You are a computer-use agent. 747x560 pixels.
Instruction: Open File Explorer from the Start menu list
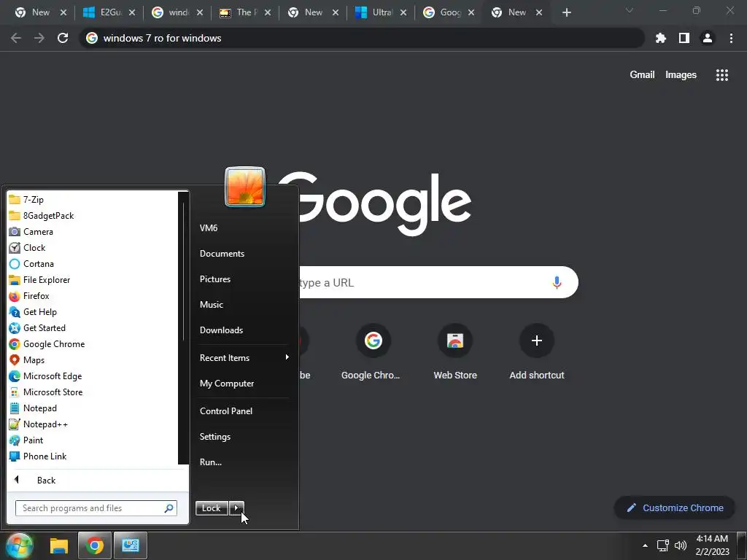click(x=40, y=280)
